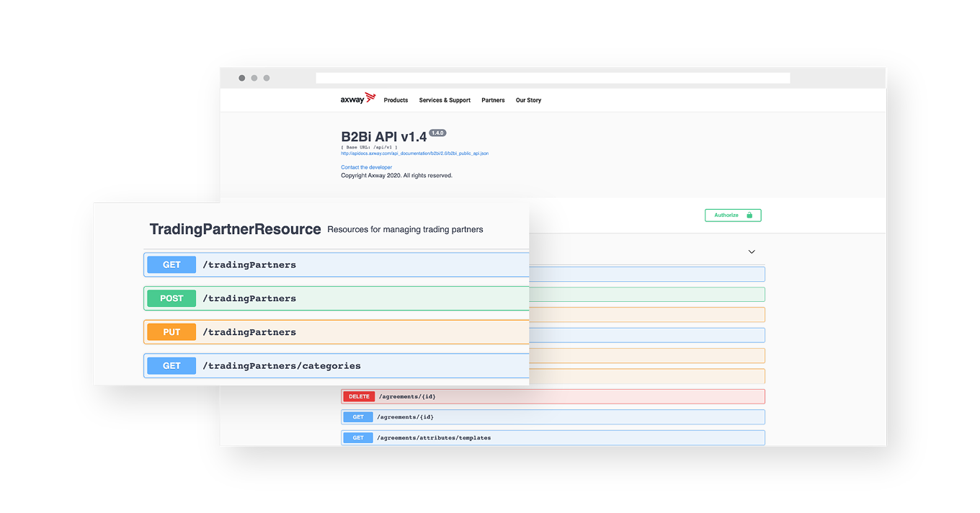Click the Axway logo

(357, 99)
